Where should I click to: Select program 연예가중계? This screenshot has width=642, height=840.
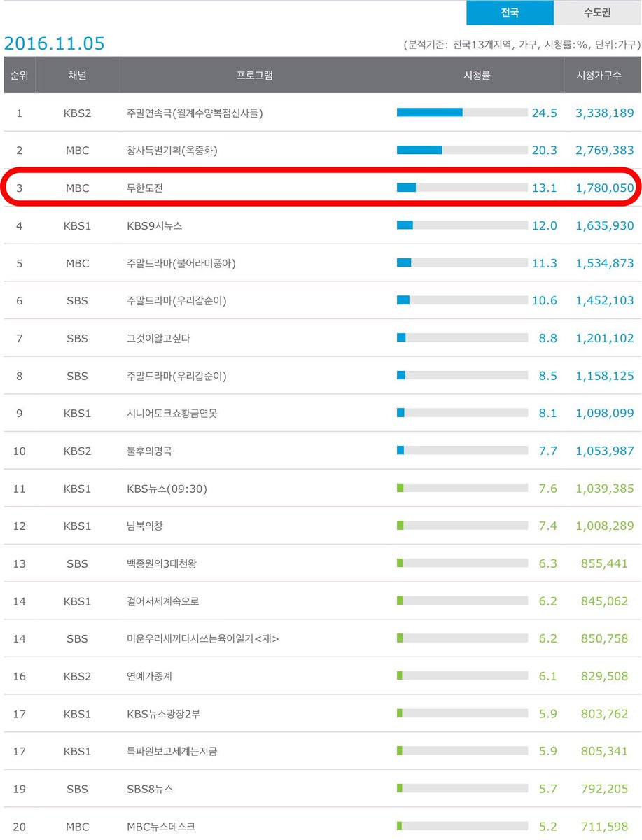tap(149, 676)
